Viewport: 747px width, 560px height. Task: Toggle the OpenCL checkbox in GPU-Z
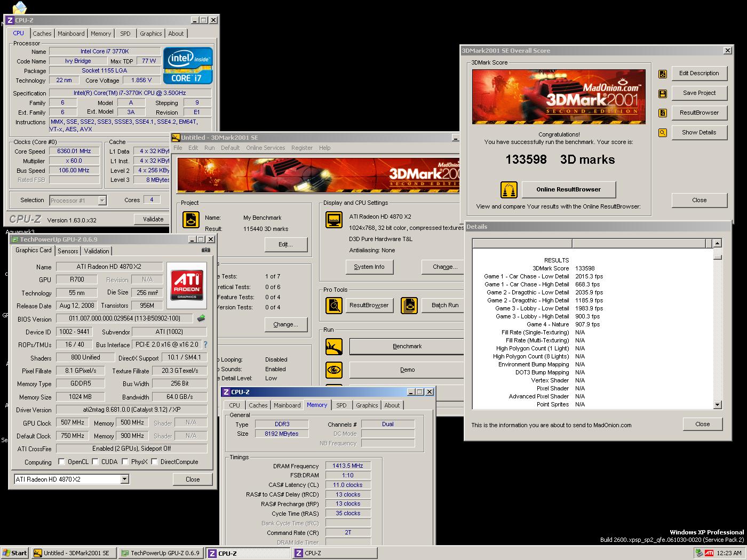[x=61, y=462]
